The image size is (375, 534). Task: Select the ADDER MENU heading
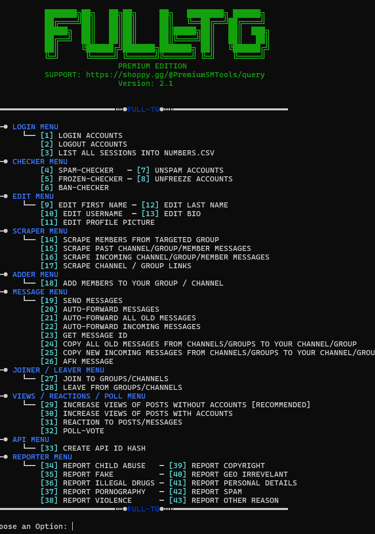[x=35, y=274]
